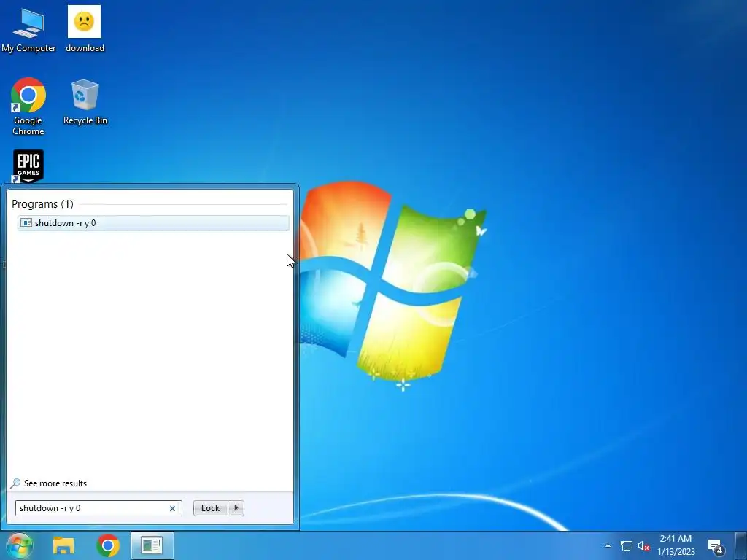Click Show desktop strip at taskbar end
Screen dimensions: 747x560
[741, 545]
